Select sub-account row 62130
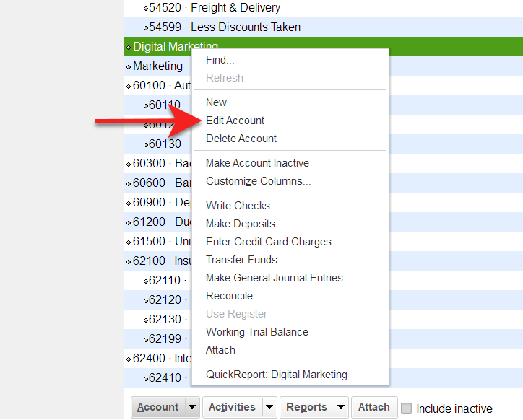523x420 pixels. 157,320
